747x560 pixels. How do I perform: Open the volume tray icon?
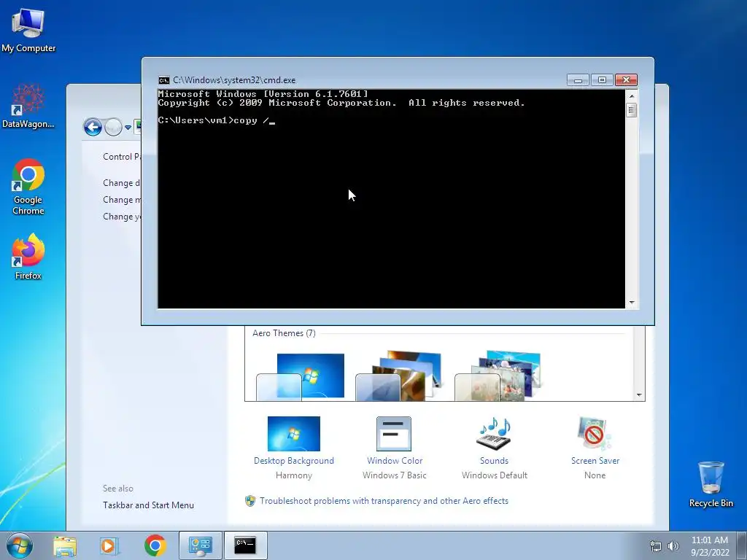(673, 546)
